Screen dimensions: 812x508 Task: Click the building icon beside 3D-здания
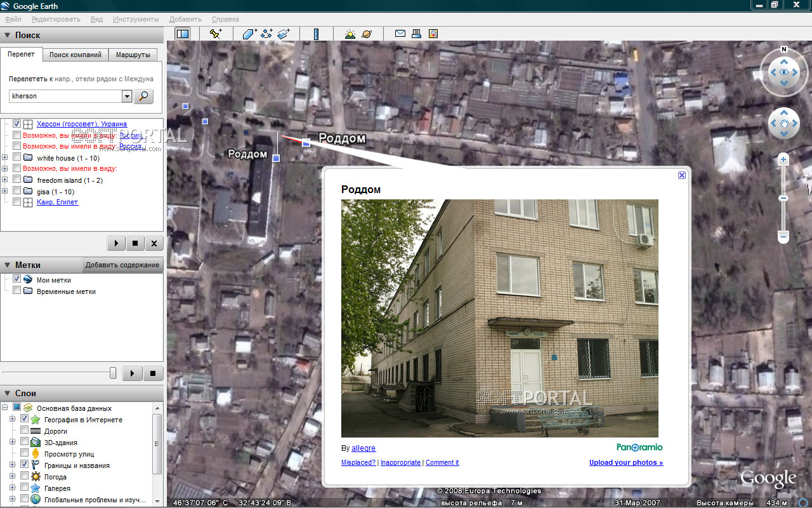coord(36,443)
